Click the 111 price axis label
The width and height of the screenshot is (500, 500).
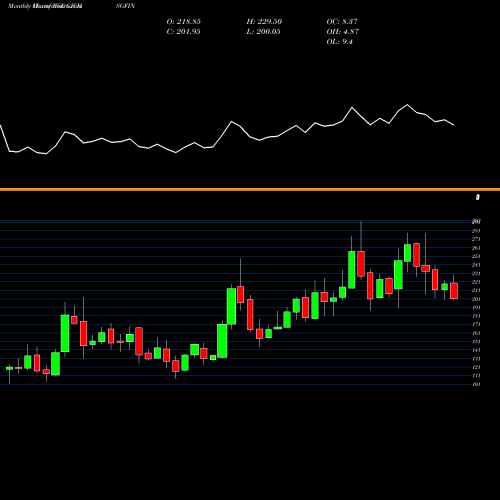click(476, 376)
